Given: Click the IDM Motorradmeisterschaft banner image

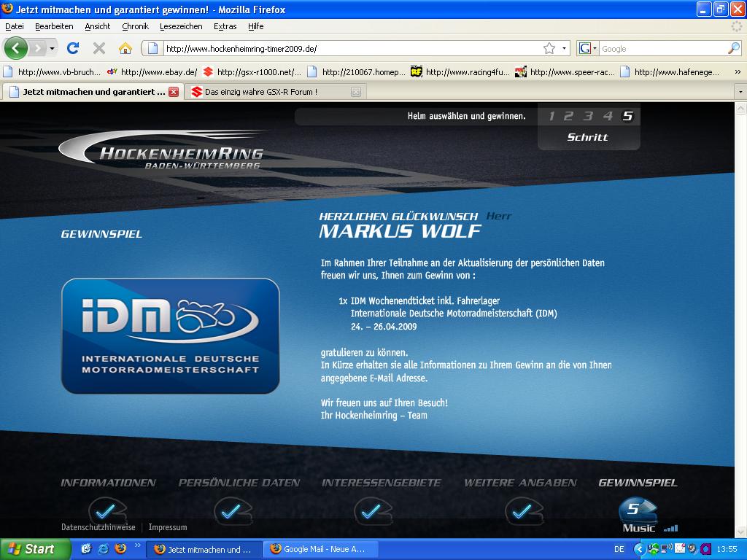Looking at the screenshot, I should [x=171, y=335].
